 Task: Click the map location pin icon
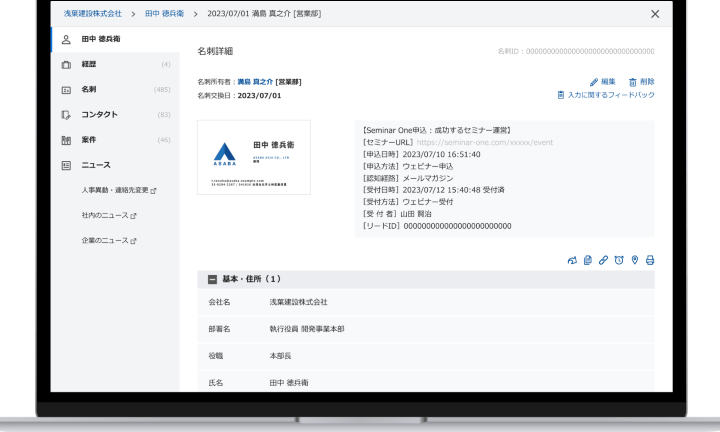(634, 260)
